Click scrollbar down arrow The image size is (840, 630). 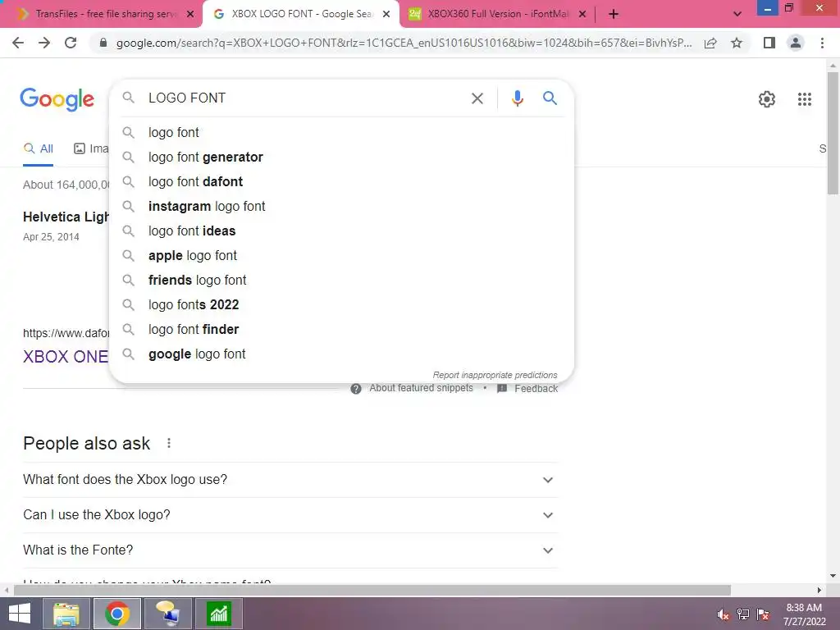[x=833, y=577]
